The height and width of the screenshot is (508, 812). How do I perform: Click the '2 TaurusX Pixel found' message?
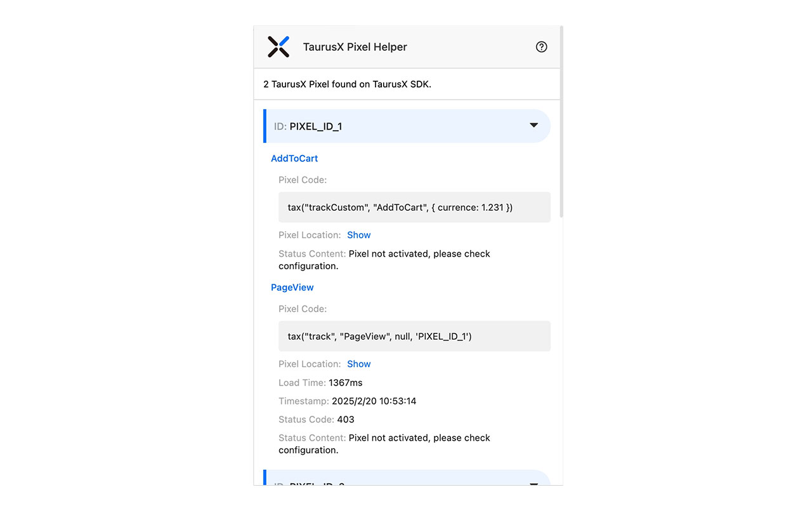[347, 84]
